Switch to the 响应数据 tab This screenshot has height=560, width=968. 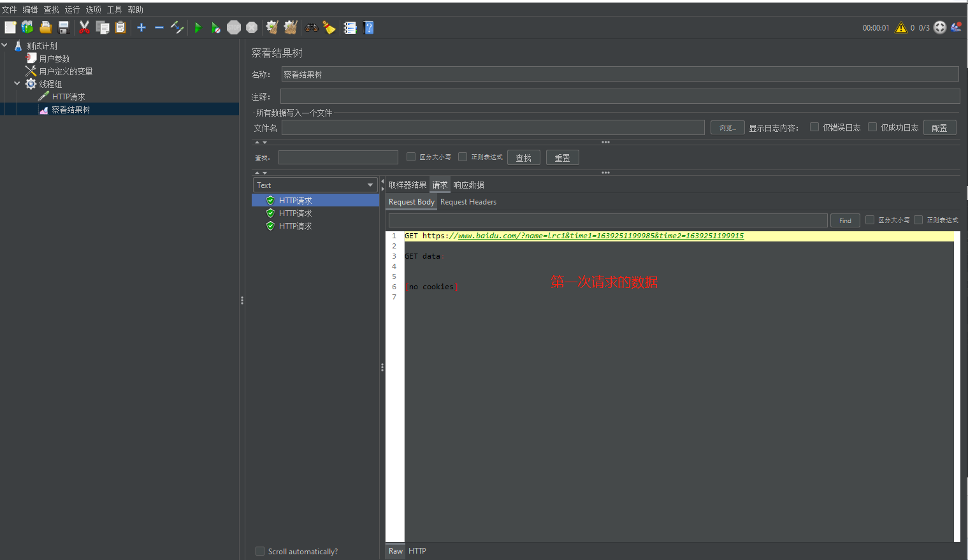(x=469, y=185)
